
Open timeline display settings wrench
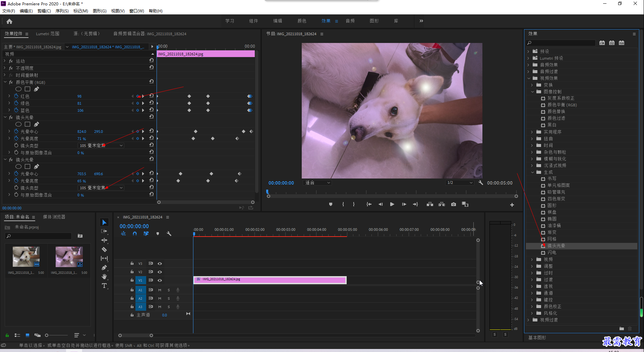tap(169, 234)
